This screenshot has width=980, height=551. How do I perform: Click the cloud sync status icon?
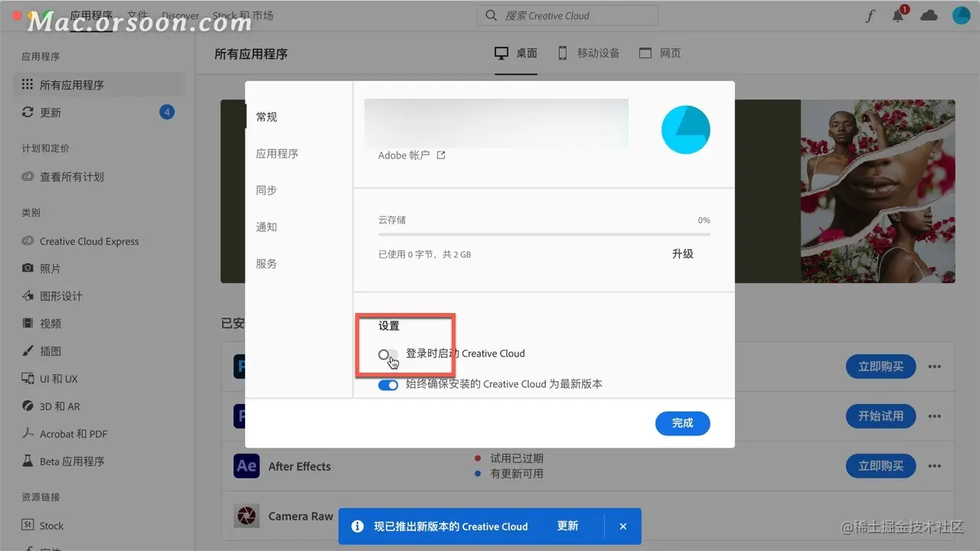[929, 15]
